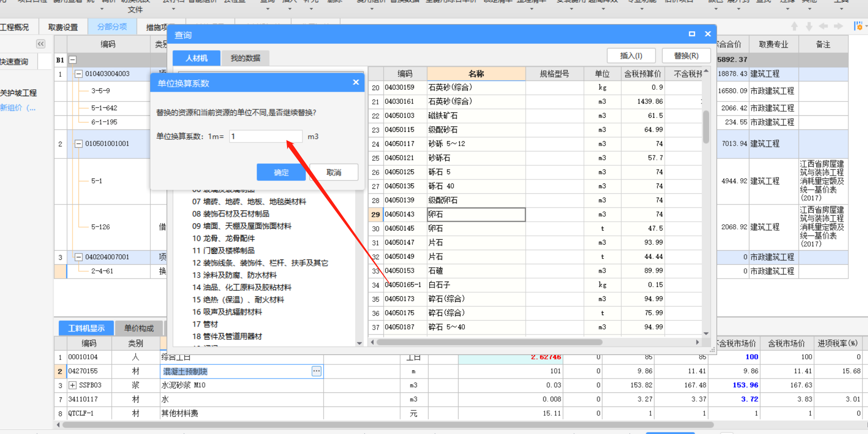
Task: Confirm the unit conversion with 确定
Action: tap(281, 172)
